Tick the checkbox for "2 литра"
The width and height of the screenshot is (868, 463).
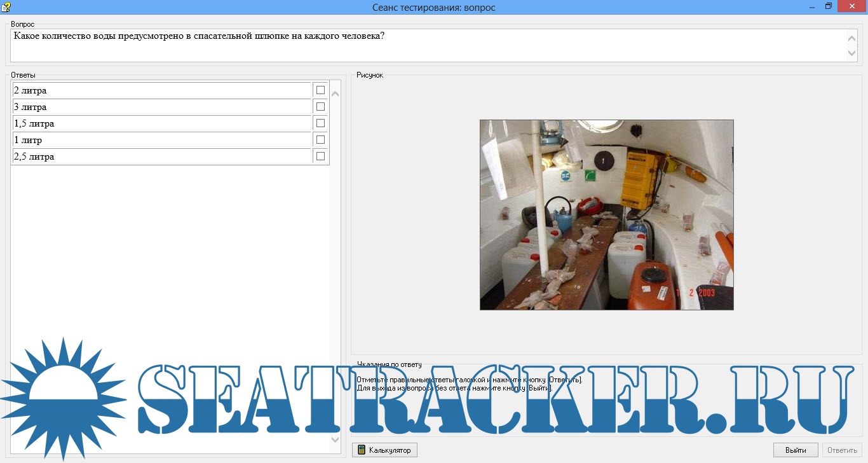320,90
